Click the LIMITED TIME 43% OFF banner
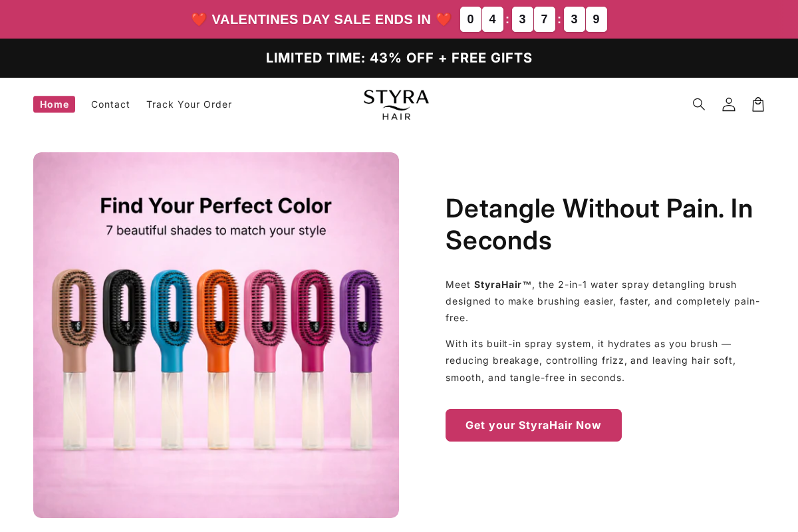 (399, 58)
